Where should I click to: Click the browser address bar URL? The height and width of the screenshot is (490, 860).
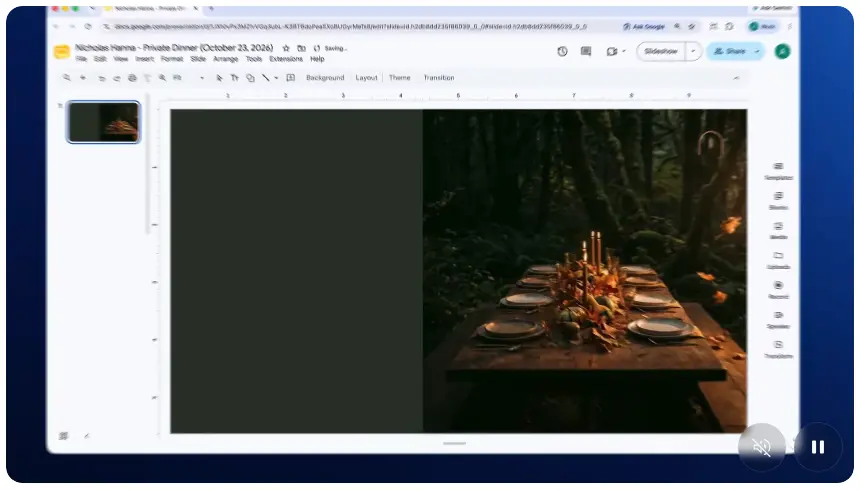(351, 26)
